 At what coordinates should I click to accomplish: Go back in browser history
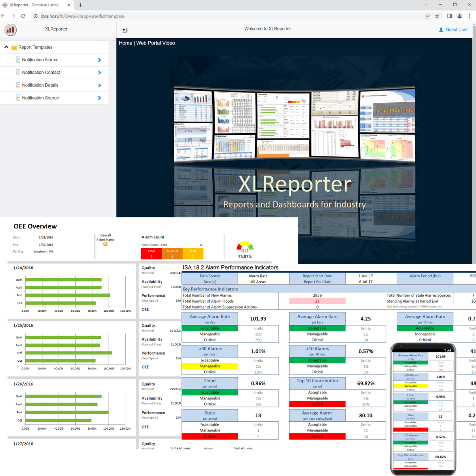pyautogui.click(x=3, y=16)
